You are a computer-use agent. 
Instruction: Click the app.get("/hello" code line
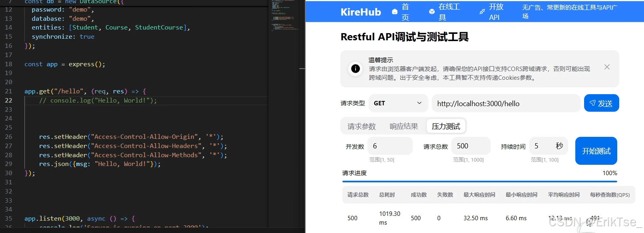click(x=85, y=91)
